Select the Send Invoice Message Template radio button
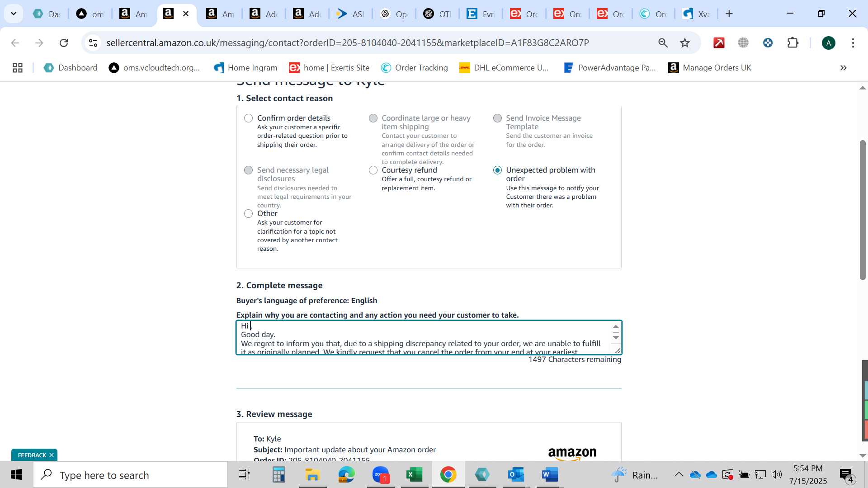 tap(497, 118)
